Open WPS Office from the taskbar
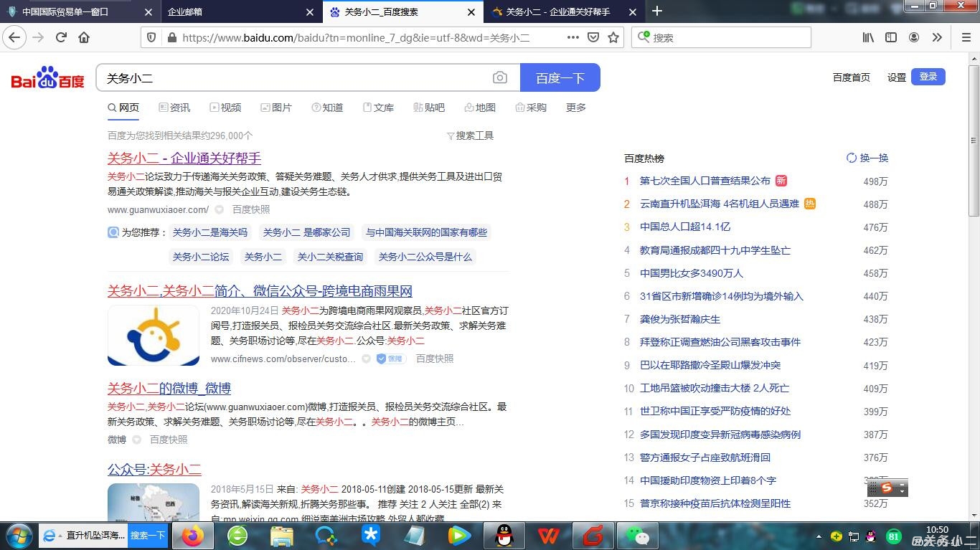 pos(549,536)
